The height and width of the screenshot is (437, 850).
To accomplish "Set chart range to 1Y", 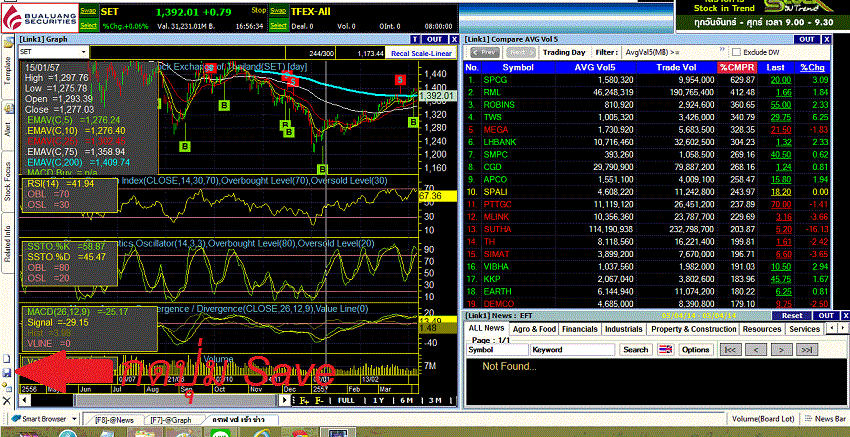I will [x=378, y=400].
